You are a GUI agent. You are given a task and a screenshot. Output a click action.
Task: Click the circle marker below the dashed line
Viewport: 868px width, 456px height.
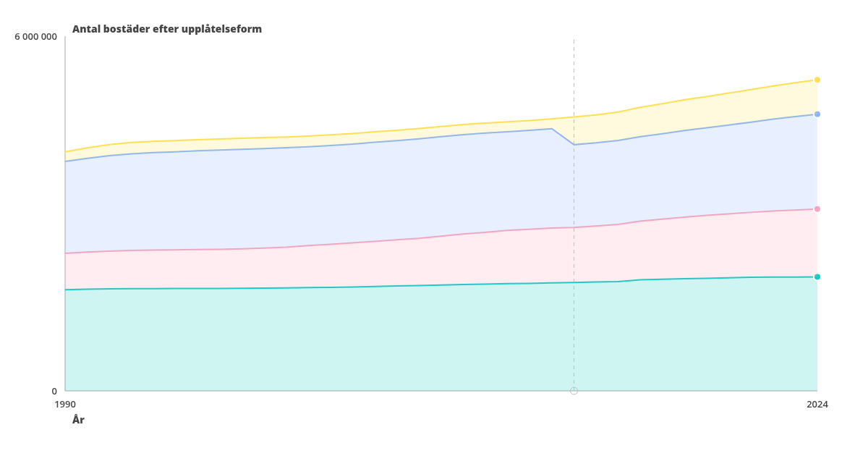click(574, 391)
